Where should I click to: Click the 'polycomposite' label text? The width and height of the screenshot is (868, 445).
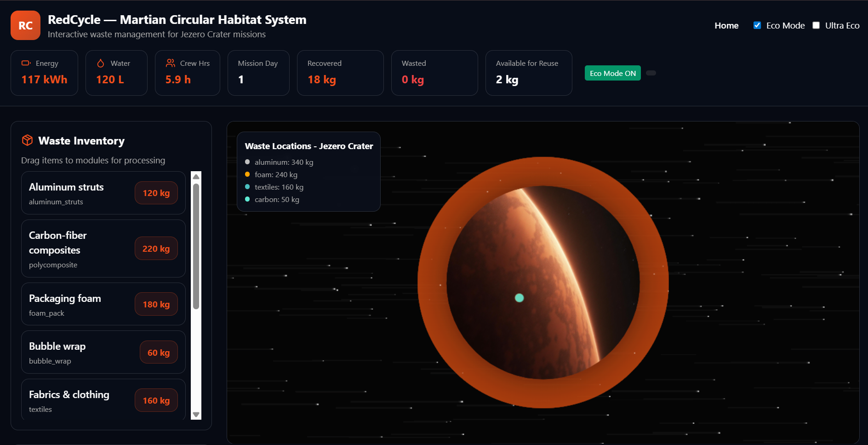click(53, 265)
